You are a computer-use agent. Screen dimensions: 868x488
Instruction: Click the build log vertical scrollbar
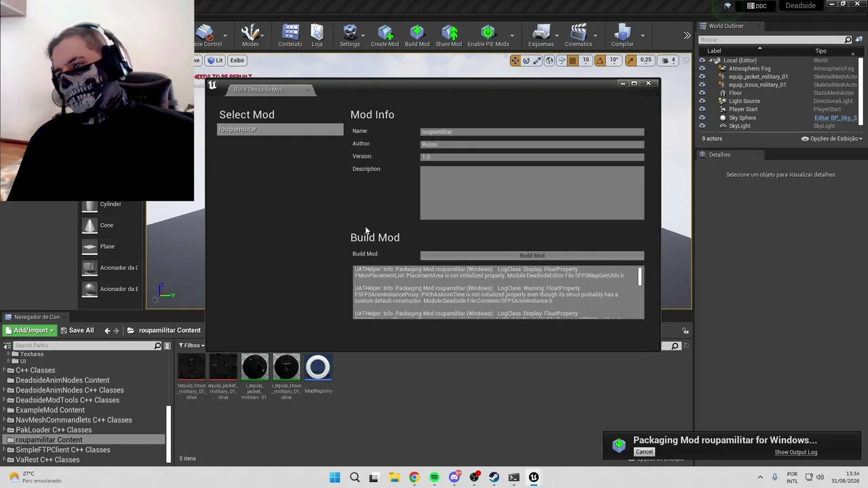coord(639,276)
